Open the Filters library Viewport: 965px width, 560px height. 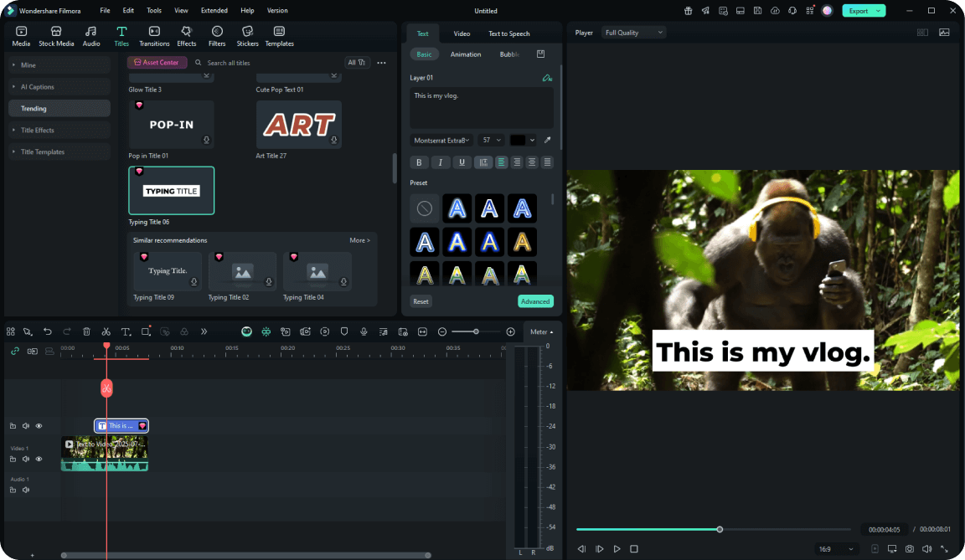coord(217,36)
